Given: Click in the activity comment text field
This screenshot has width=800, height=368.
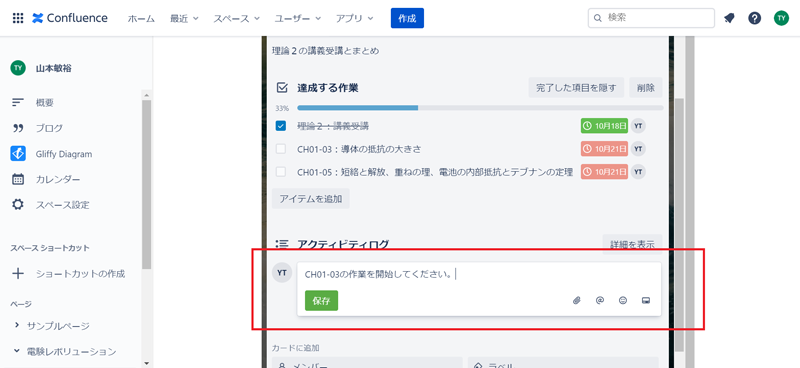Looking at the screenshot, I should pyautogui.click(x=479, y=275).
